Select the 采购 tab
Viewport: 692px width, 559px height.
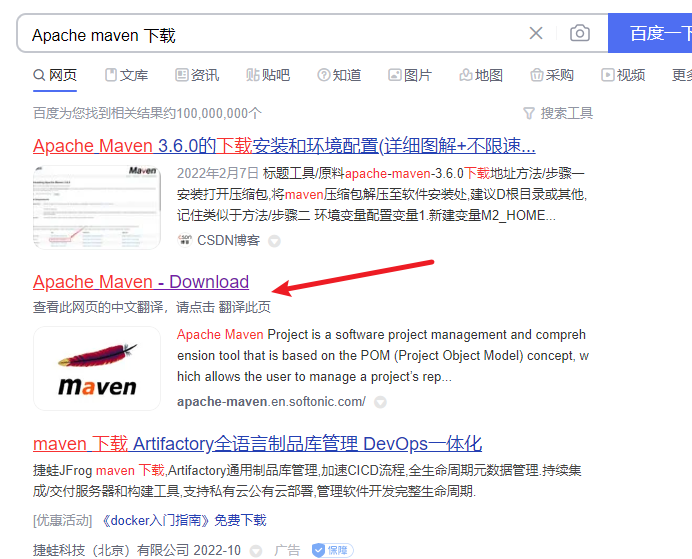552,75
